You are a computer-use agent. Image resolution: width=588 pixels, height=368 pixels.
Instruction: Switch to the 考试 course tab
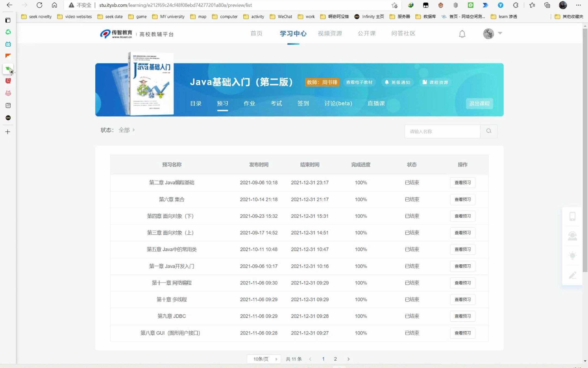tap(276, 104)
